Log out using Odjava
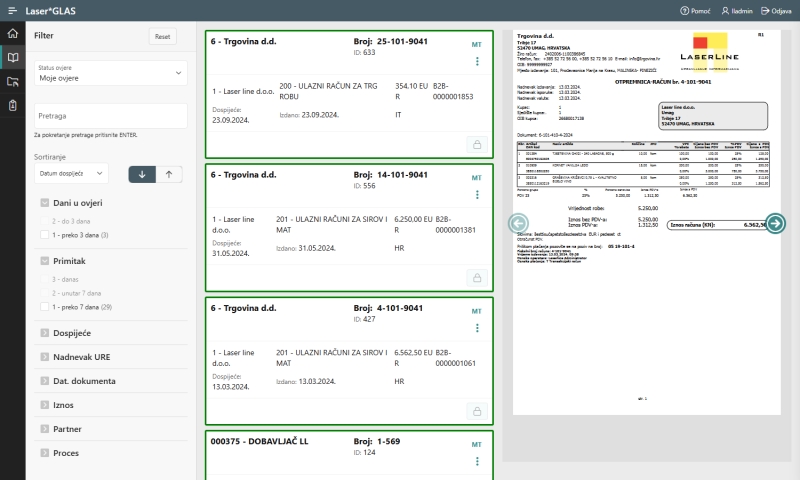 coord(776,11)
